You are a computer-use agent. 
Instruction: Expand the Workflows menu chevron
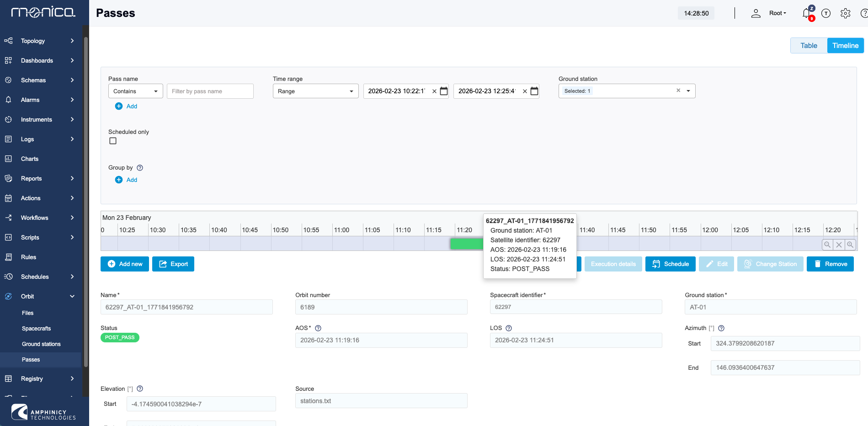click(72, 218)
